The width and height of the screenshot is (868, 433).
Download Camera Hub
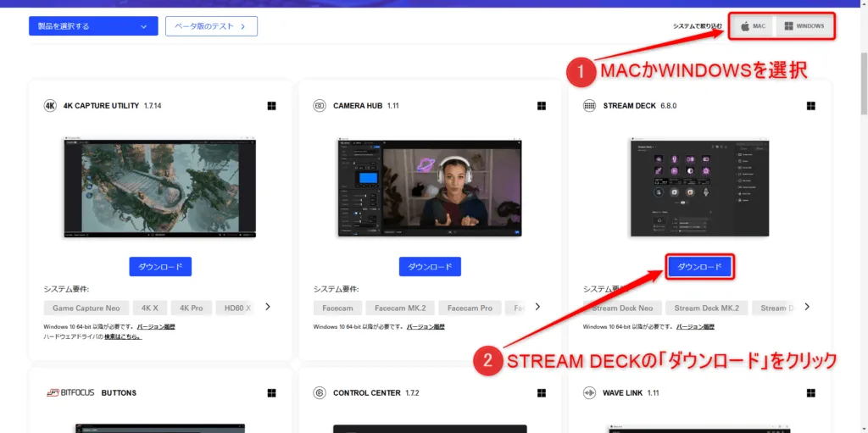point(430,266)
